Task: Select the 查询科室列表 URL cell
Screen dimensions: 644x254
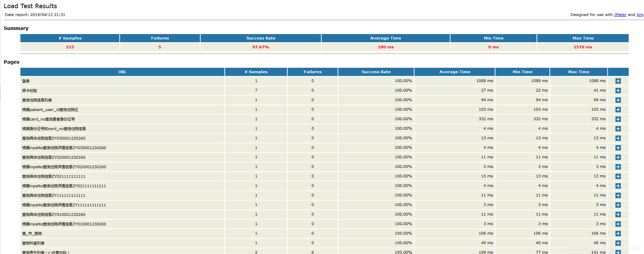Action: point(122,243)
